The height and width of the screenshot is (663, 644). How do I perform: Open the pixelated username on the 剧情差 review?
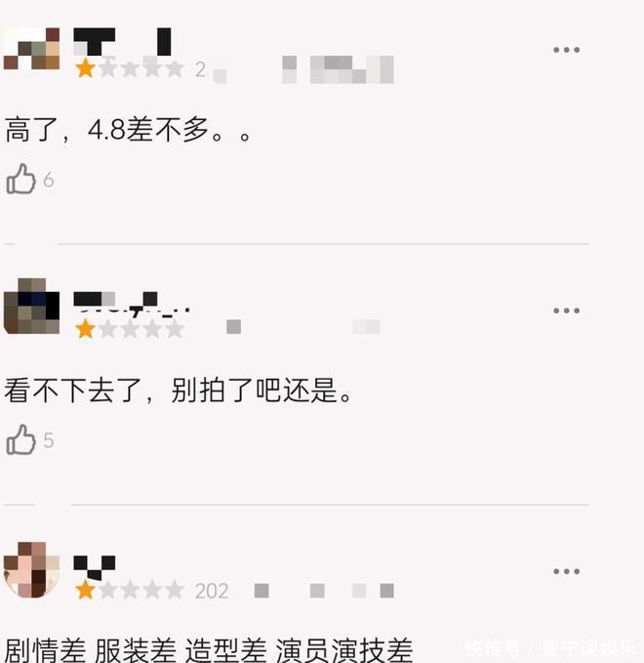[95, 568]
